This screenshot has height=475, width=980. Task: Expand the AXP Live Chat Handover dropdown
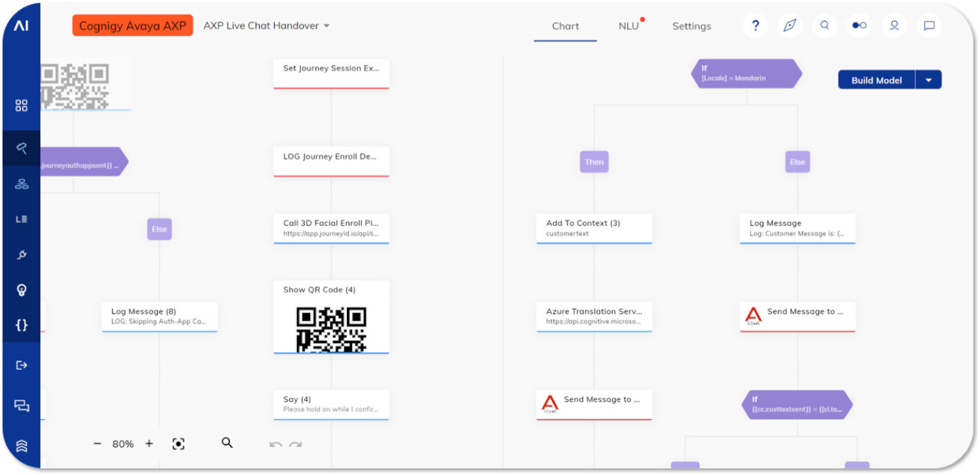tap(326, 25)
